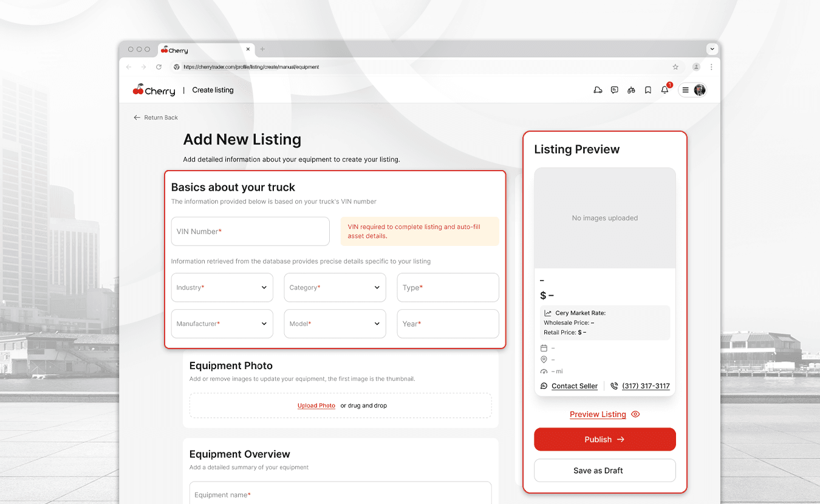Open the notifications bell
This screenshot has height=504, width=820.
coord(665,90)
